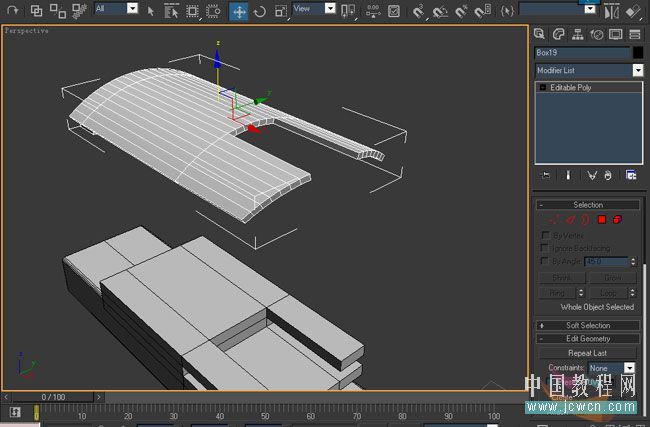Image resolution: width=650 pixels, height=427 pixels.
Task: Click the Loop selection button
Action: click(608, 293)
